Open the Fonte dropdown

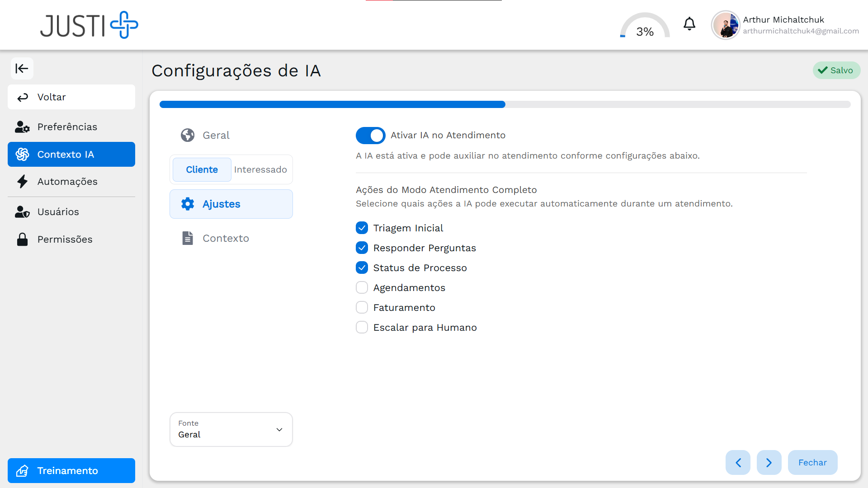coord(231,429)
